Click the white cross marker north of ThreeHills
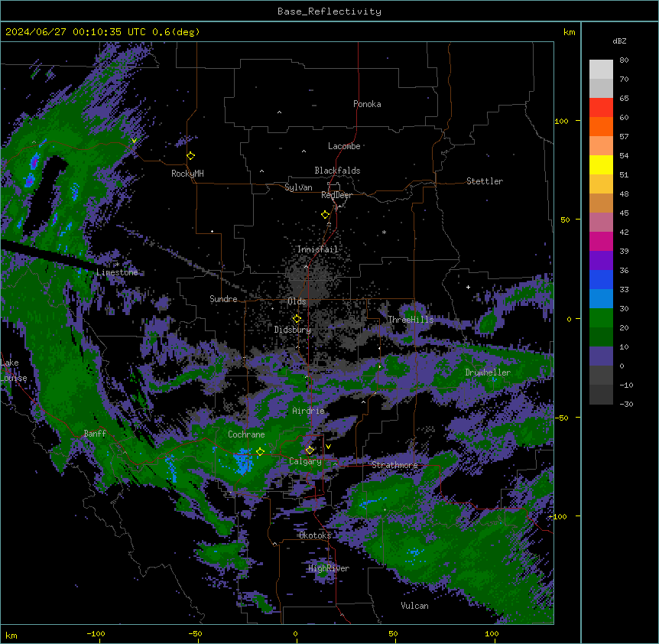 [x=468, y=287]
